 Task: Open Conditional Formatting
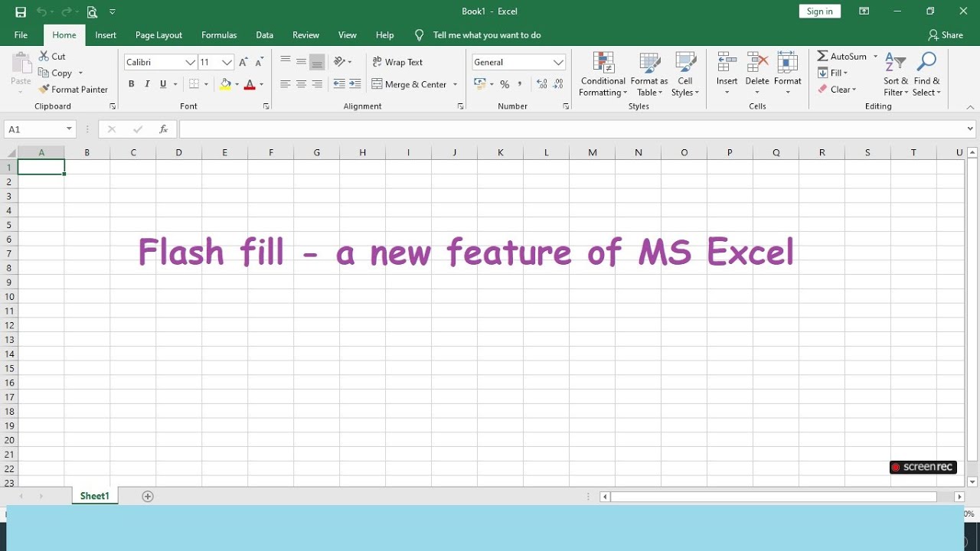pos(603,74)
